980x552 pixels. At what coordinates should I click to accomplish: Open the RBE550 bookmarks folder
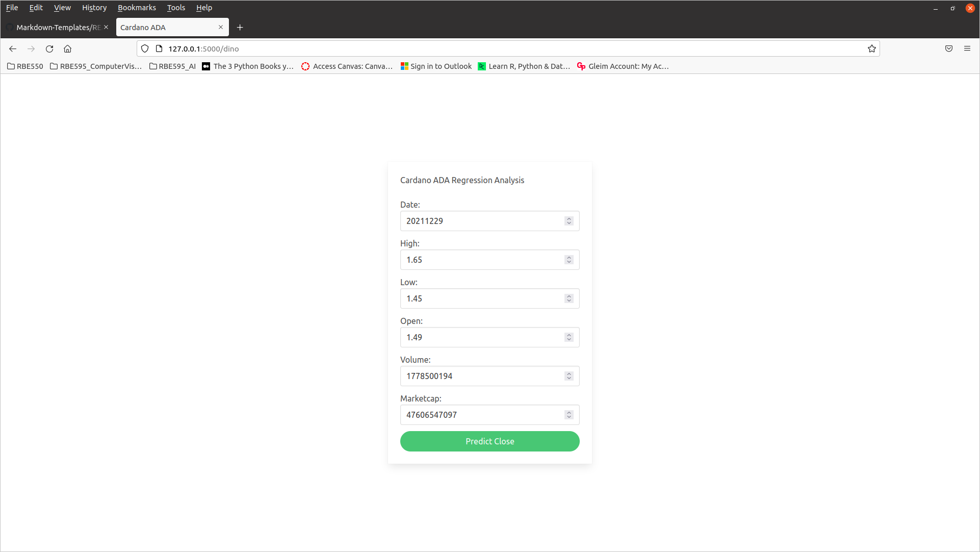coord(25,66)
